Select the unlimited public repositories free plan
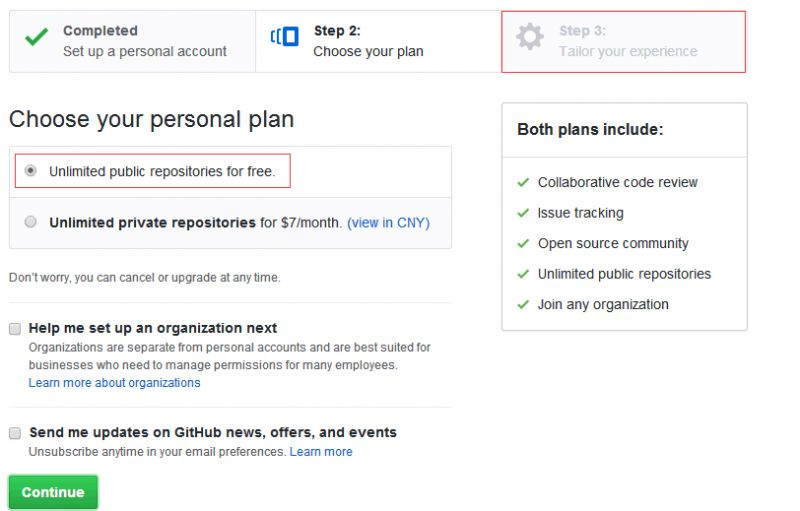 [31, 170]
